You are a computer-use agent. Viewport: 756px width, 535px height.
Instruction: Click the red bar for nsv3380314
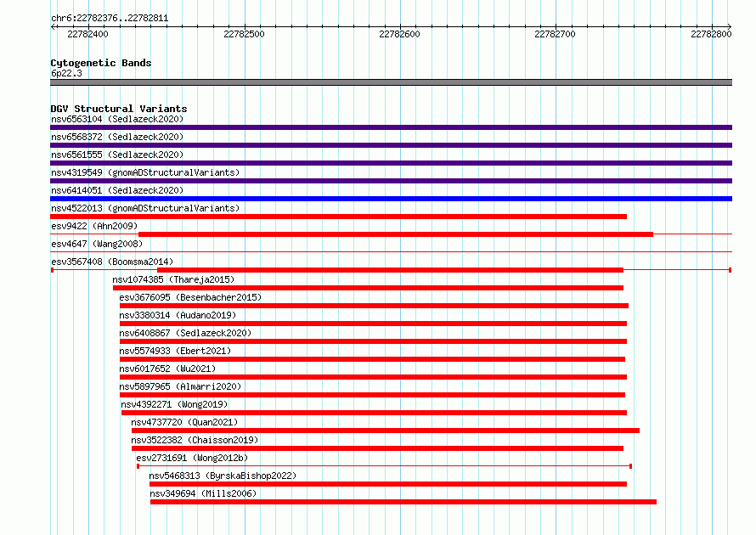pyautogui.click(x=373, y=324)
